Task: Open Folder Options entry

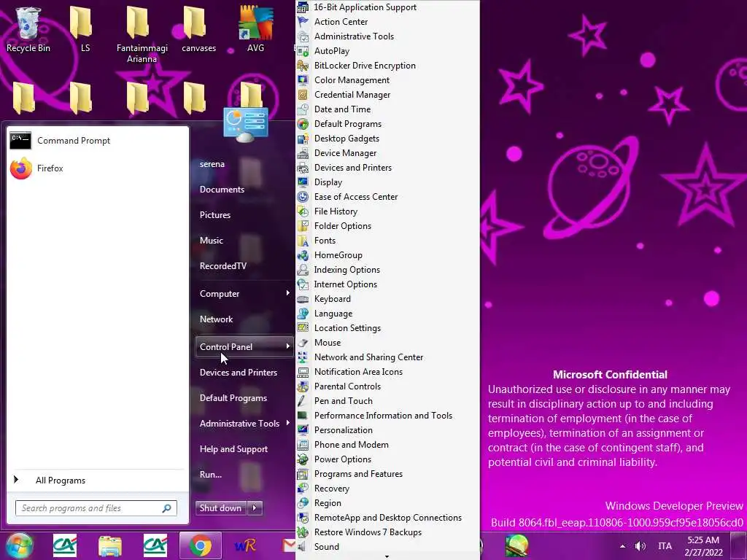Action: [x=343, y=226]
